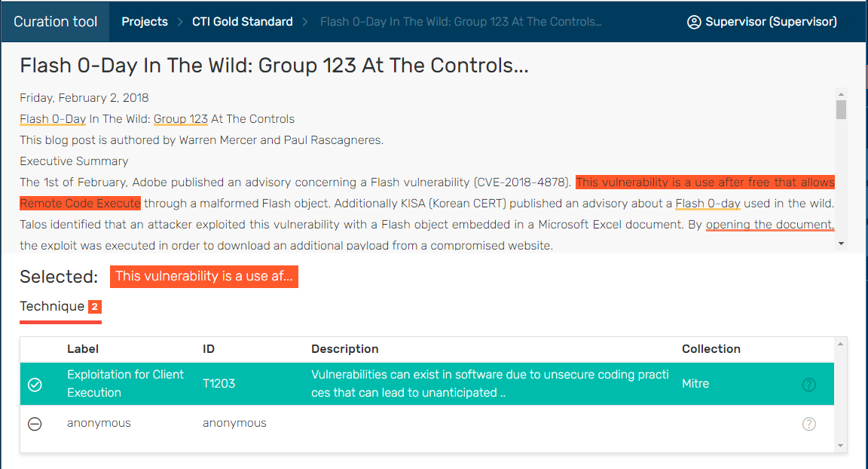Toggle the minus circle on anonymous technique
868x469 pixels.
(35, 424)
